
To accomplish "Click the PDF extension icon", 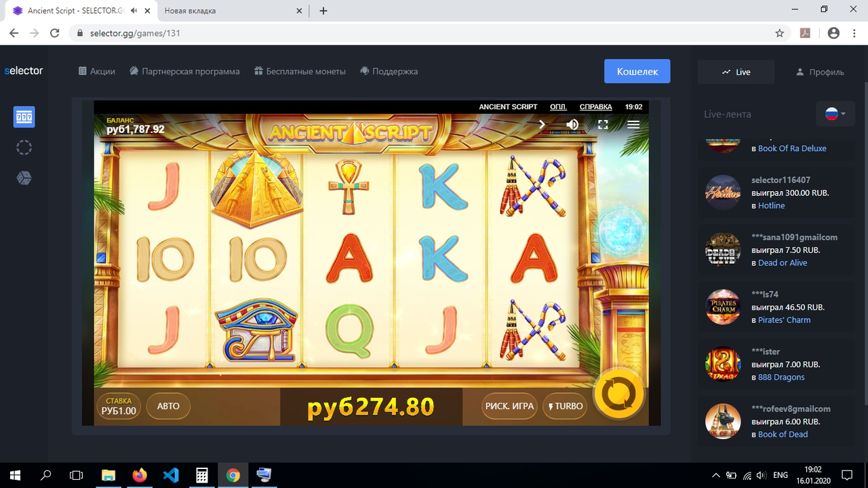I will coord(806,33).
